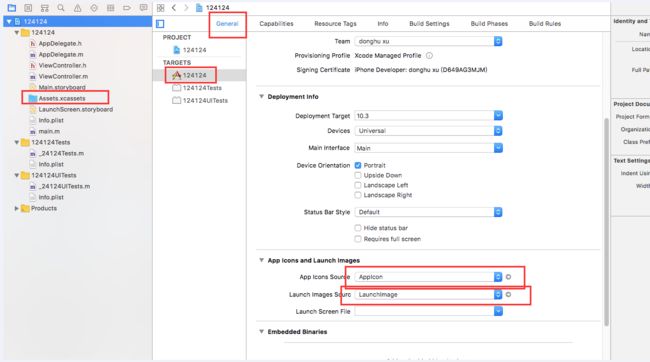650x362 pixels.
Task: Open the Launch Images Source dropdown
Action: pyautogui.click(x=428, y=294)
